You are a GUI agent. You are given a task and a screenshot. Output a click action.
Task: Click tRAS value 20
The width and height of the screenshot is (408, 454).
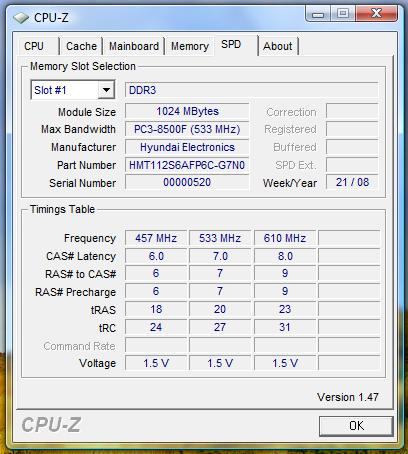click(x=220, y=309)
